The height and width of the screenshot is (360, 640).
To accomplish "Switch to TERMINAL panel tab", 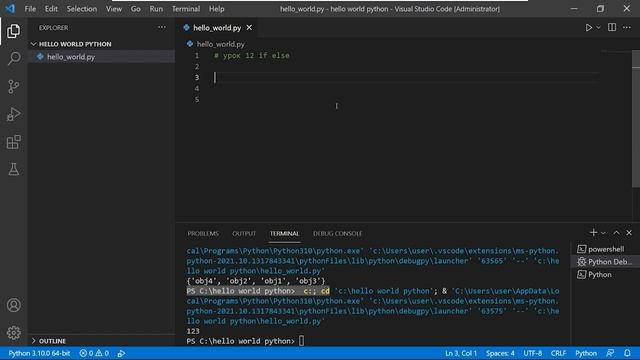I will tap(284, 233).
